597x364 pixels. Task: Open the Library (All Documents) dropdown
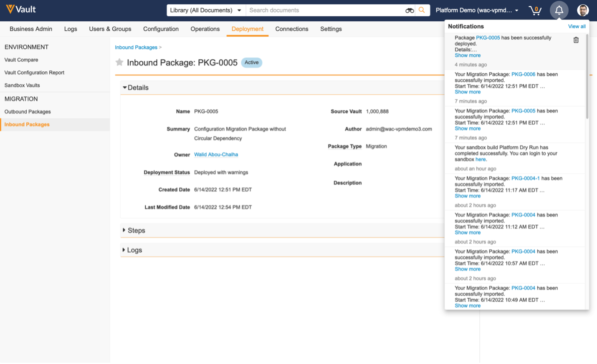coord(206,10)
